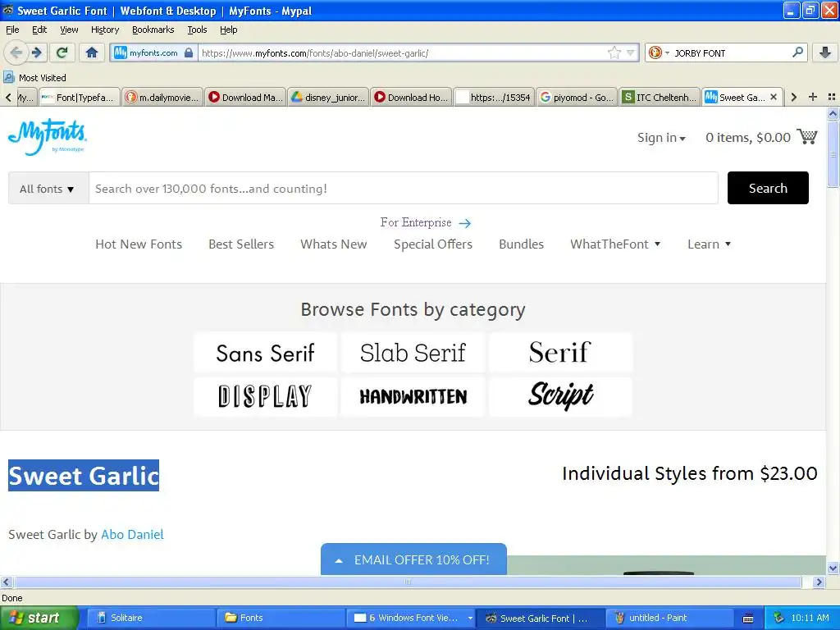This screenshot has height=630, width=840.
Task: Open the Best Sellers link
Action: (x=241, y=244)
